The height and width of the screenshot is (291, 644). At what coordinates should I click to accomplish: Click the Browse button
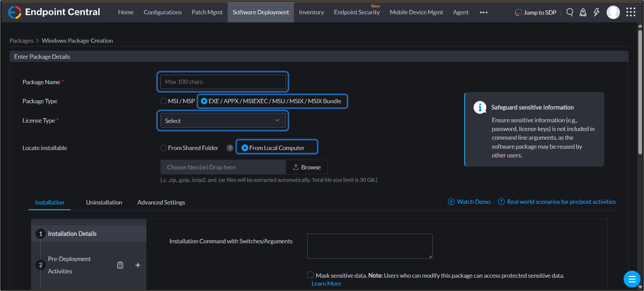tap(307, 167)
